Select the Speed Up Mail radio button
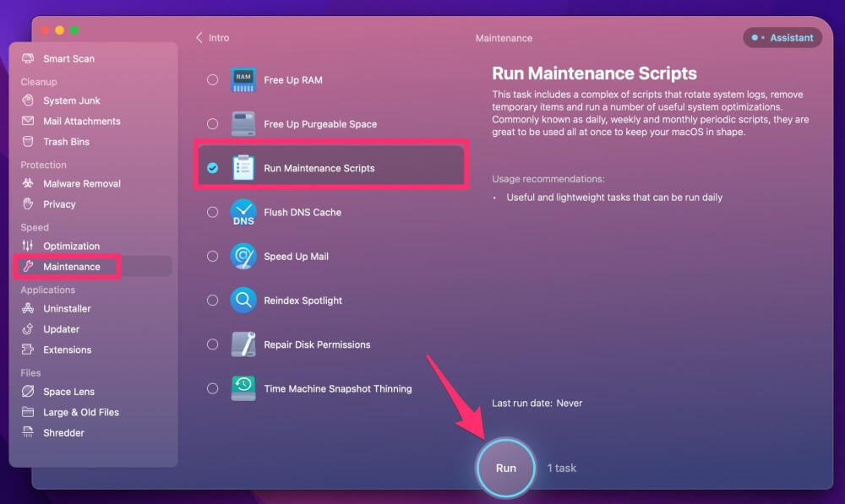 212,257
